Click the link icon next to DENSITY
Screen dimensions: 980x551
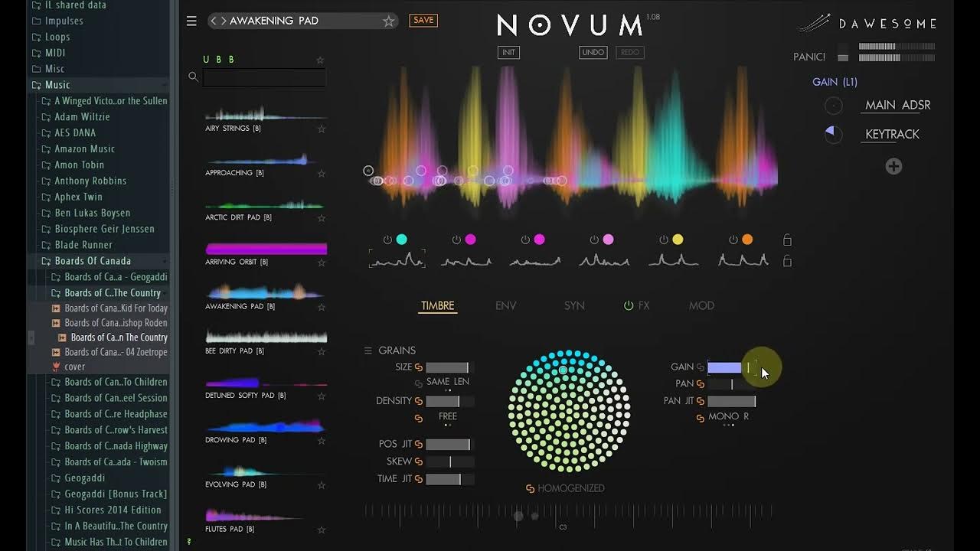click(x=419, y=401)
